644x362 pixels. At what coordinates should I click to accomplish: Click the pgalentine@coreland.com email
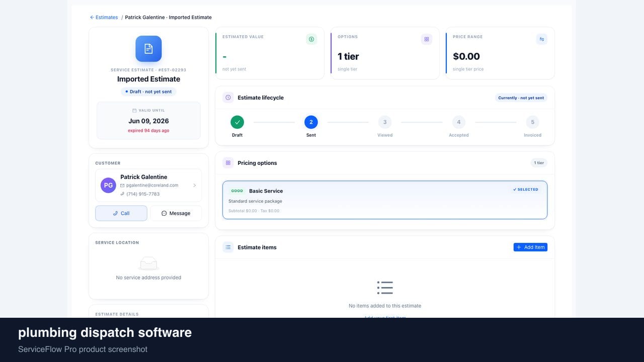pos(152,186)
